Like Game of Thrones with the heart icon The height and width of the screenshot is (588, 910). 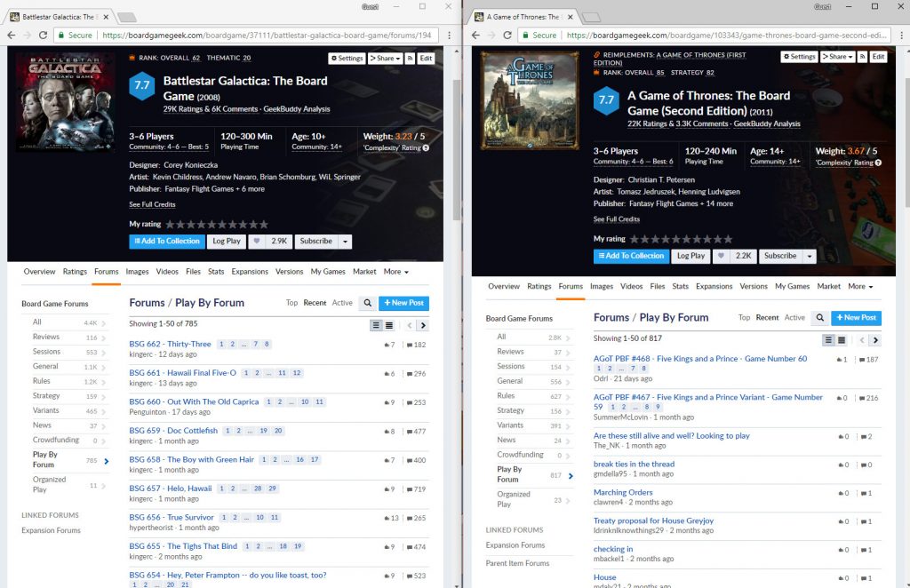click(x=721, y=256)
